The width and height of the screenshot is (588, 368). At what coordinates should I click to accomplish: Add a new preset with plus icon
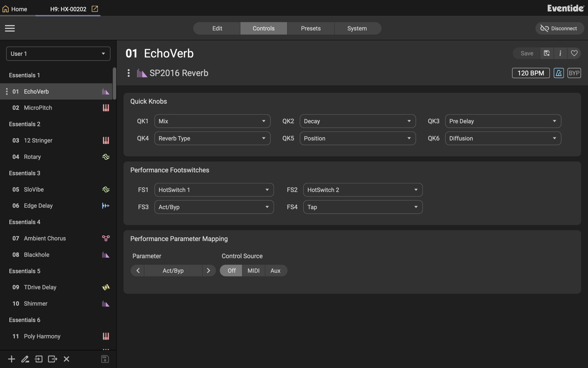(11, 359)
